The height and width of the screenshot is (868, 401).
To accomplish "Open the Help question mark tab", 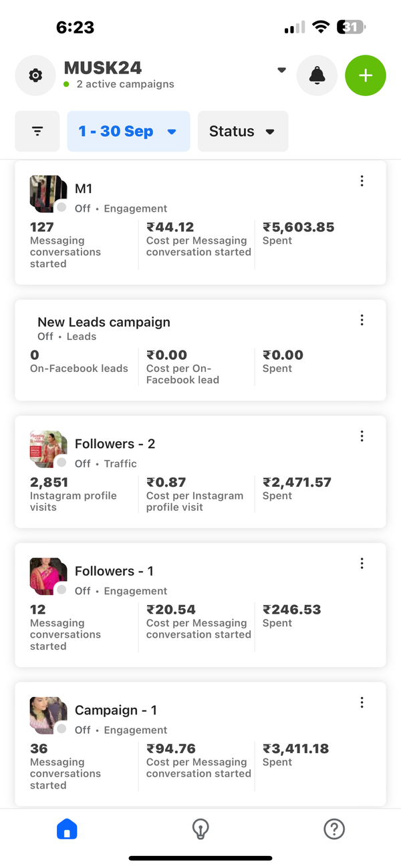I will (333, 829).
